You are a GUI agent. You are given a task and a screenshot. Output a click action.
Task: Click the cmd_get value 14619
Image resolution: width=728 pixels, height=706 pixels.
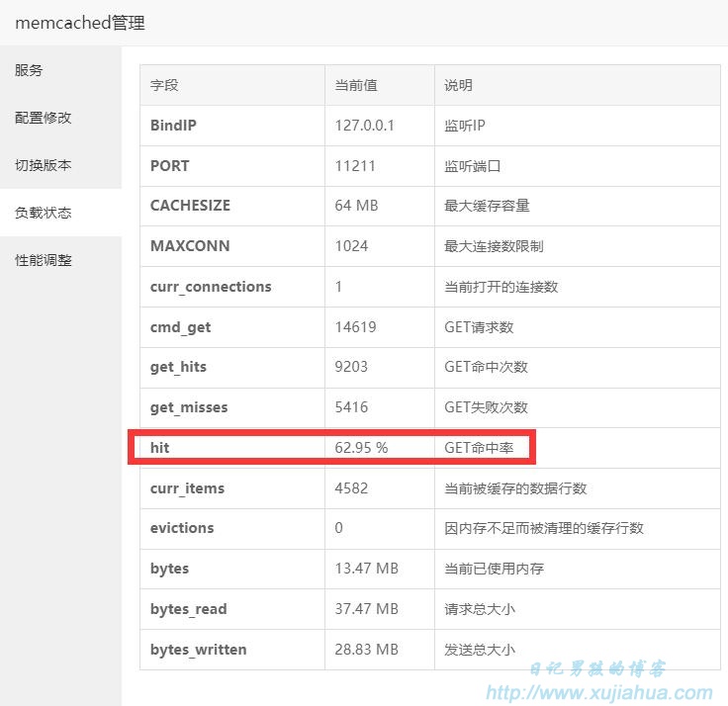[356, 326]
